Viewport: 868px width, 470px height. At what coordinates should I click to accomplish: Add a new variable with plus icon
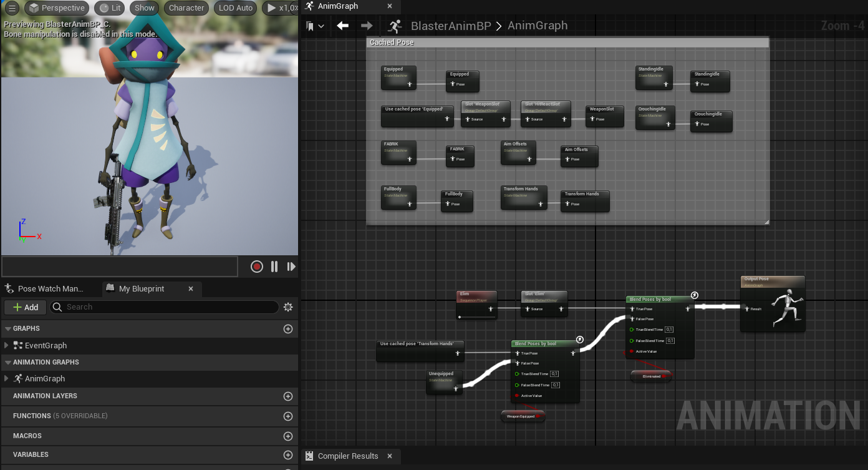pos(288,455)
